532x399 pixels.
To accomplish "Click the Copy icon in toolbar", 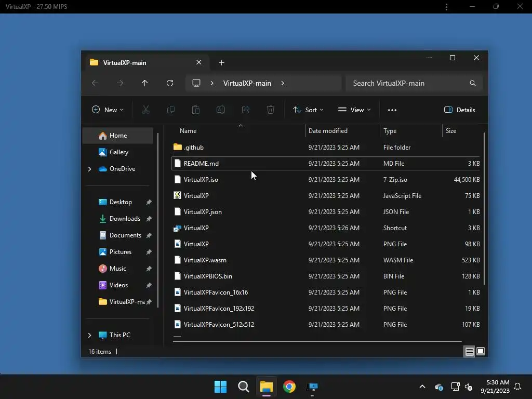I will tap(170, 110).
